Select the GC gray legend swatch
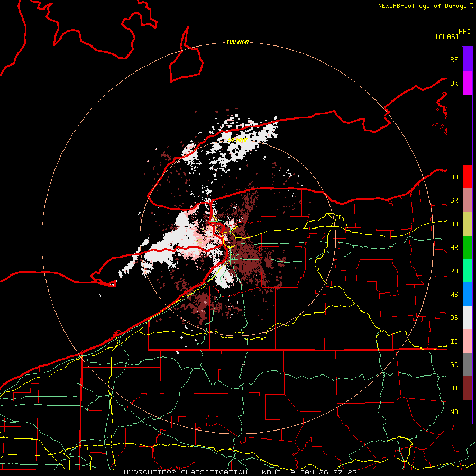476x476 pixels. 467,364
